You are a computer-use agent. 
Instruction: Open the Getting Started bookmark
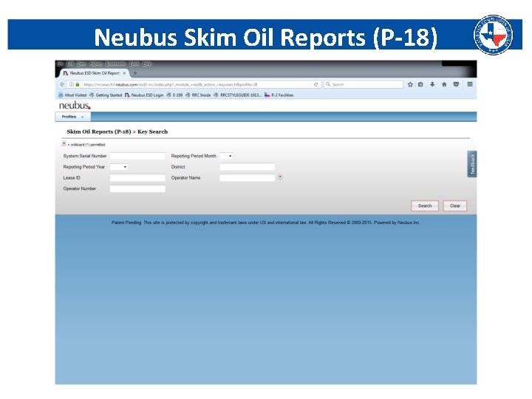(106, 95)
